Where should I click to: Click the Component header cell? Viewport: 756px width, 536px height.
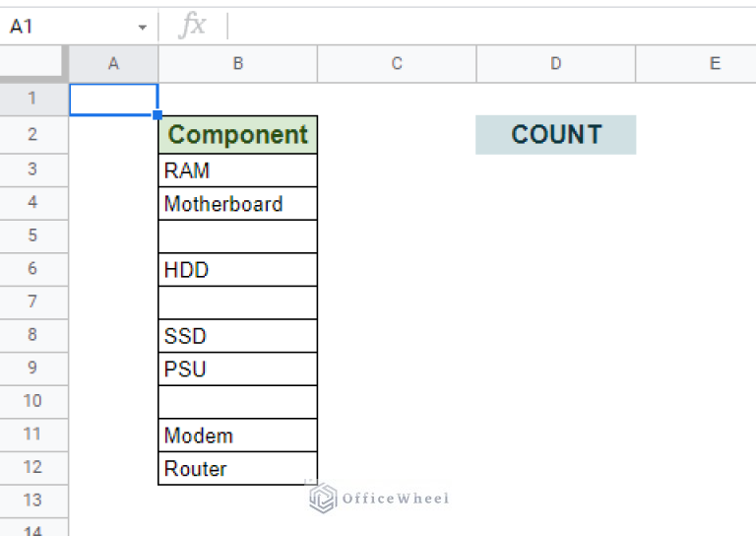(237, 135)
